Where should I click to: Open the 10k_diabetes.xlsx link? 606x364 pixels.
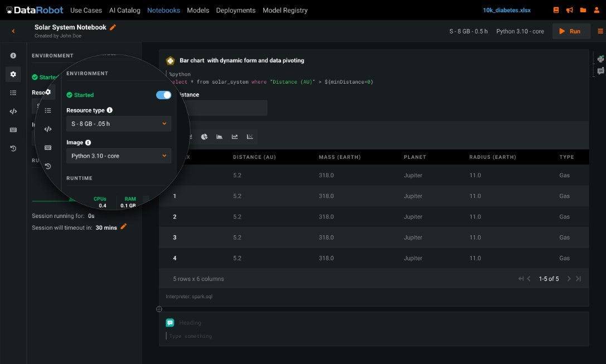[x=506, y=11]
